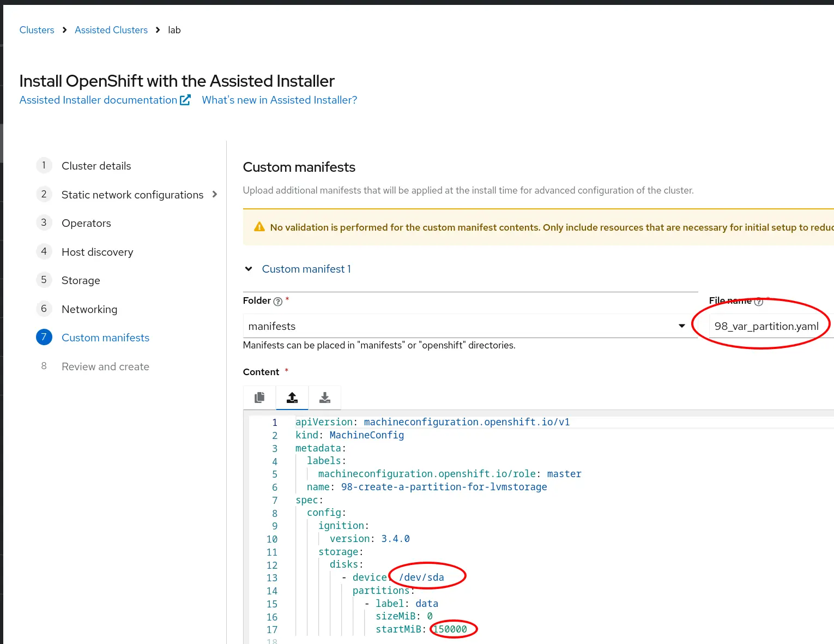
Task: Download the manifest content icon
Action: pyautogui.click(x=325, y=398)
